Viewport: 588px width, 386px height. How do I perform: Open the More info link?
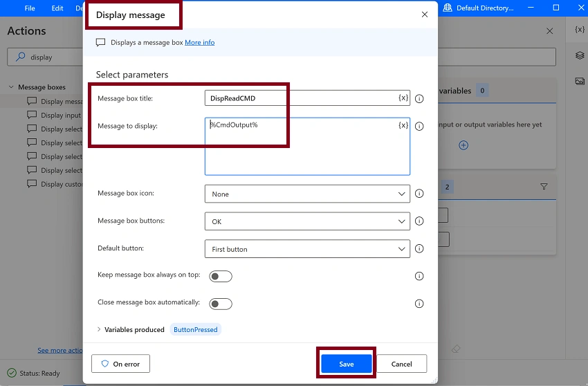(x=199, y=42)
